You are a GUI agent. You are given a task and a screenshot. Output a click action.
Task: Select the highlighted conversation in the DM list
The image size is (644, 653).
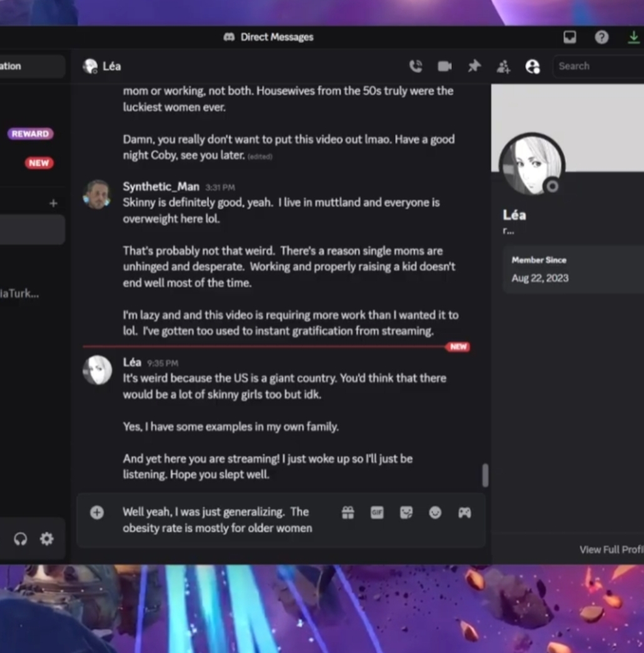point(33,230)
